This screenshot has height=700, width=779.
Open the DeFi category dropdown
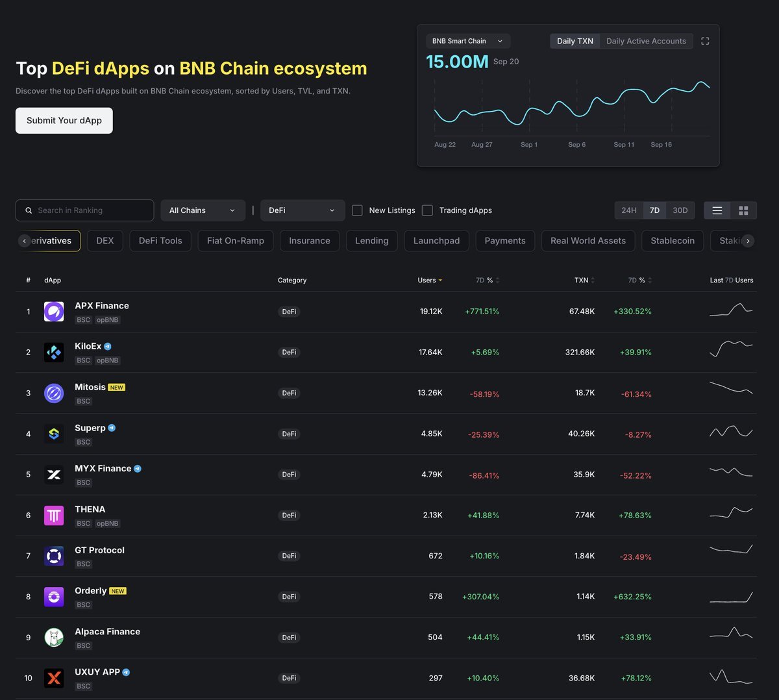point(303,210)
